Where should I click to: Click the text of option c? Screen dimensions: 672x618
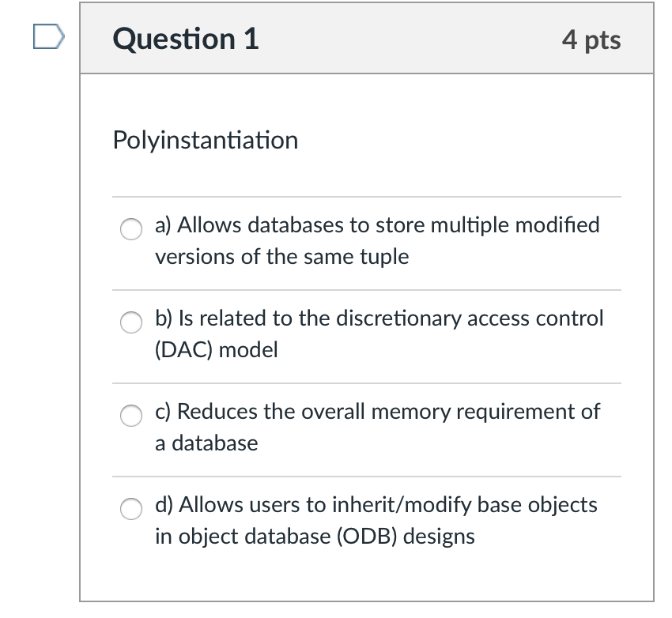(376, 427)
